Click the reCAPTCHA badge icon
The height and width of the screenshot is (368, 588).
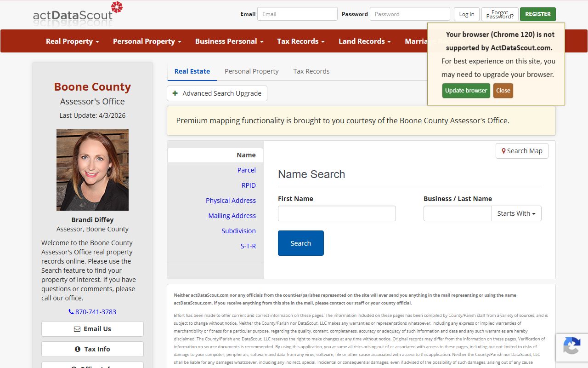coord(571,345)
